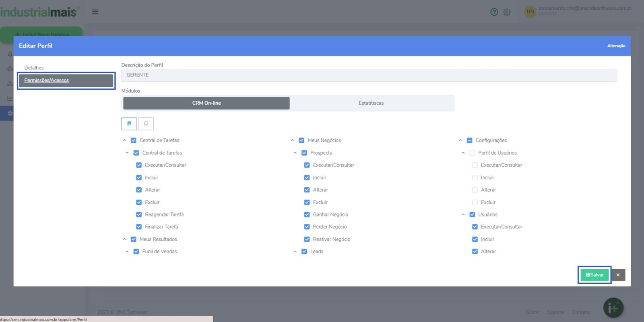Collapse the Usuários subsection chevron

(x=463, y=215)
